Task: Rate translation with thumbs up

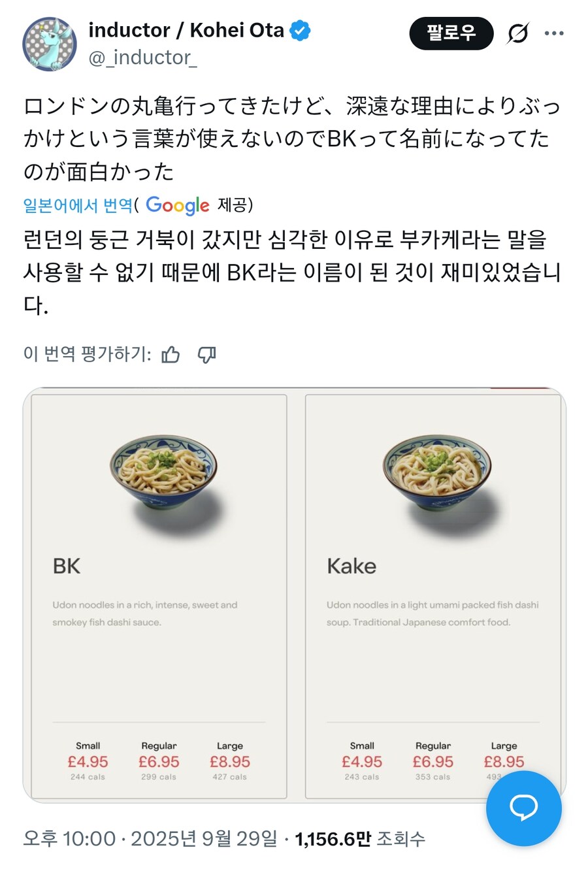Action: (x=171, y=354)
